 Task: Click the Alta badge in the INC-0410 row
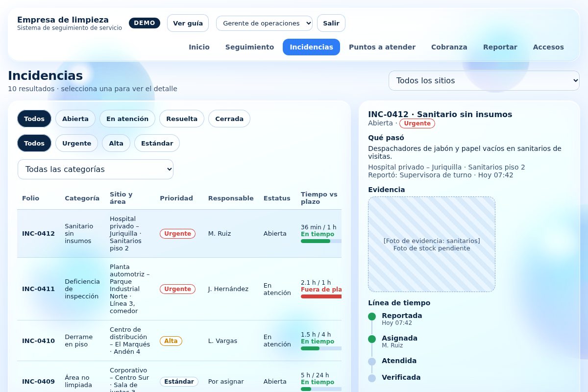pos(171,341)
